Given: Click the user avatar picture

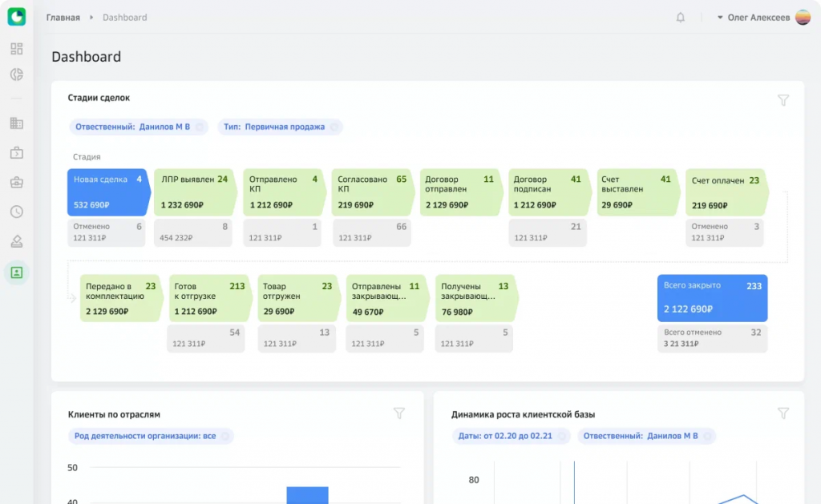Looking at the screenshot, I should 803,18.
